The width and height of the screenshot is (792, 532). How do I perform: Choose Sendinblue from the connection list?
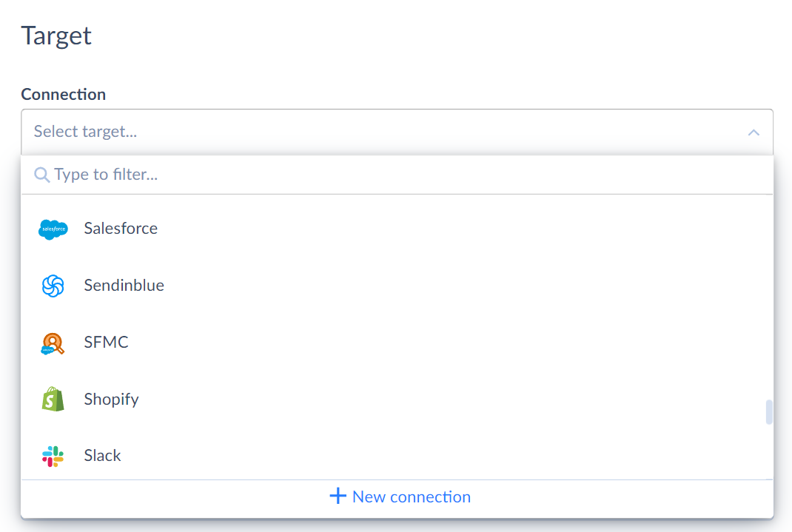[397, 285]
